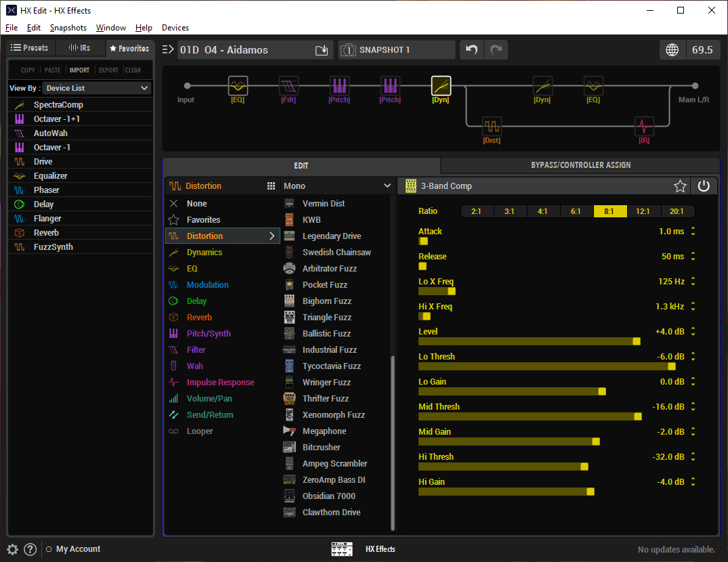
Task: Select the first EQ block in signal chain
Action: point(238,86)
